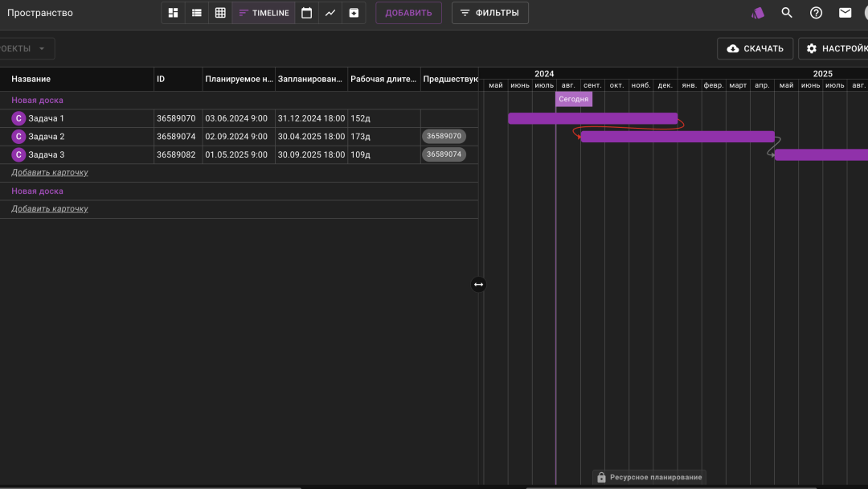The height and width of the screenshot is (489, 868).
Task: Switch to the table grid view
Action: 220,13
